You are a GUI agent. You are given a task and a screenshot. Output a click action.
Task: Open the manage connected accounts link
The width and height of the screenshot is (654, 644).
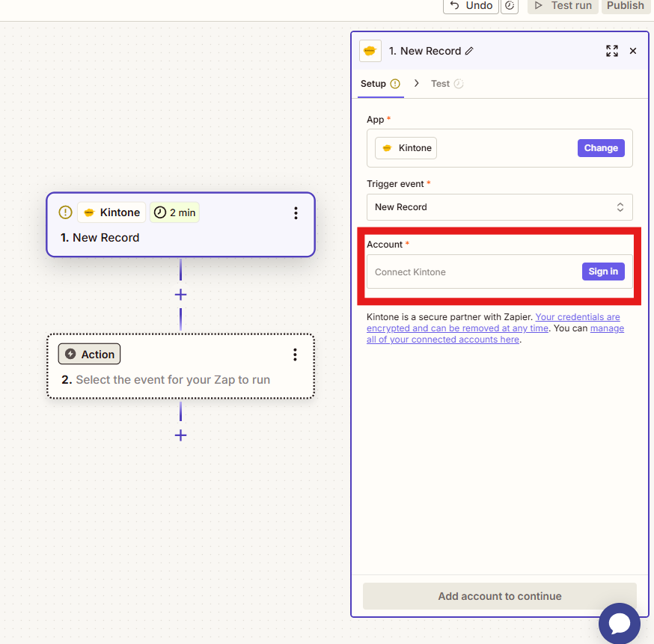click(495, 334)
